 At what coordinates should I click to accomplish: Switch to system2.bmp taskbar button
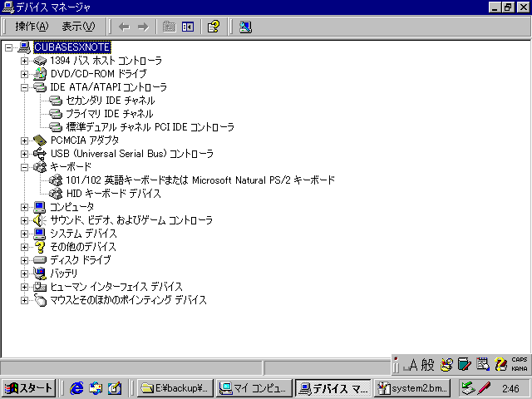click(x=412, y=388)
